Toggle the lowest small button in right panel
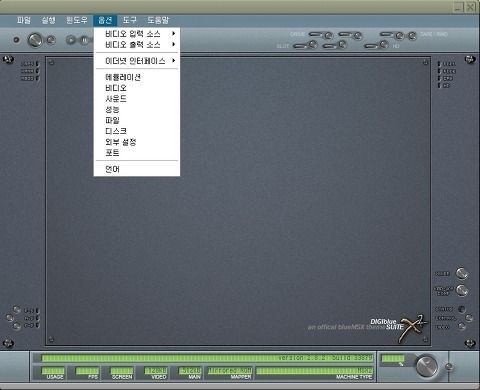The height and width of the screenshot is (390, 480). [x=462, y=326]
